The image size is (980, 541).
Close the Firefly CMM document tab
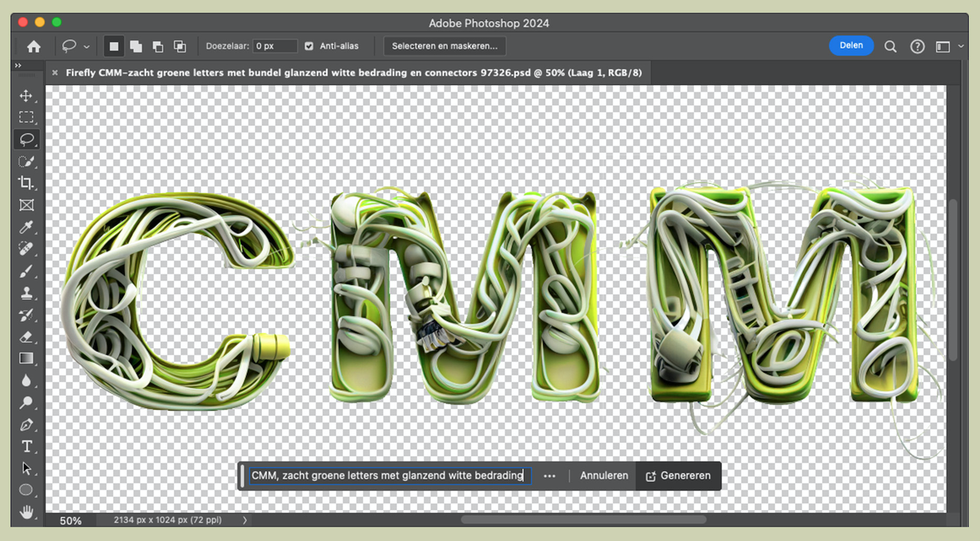click(x=55, y=73)
